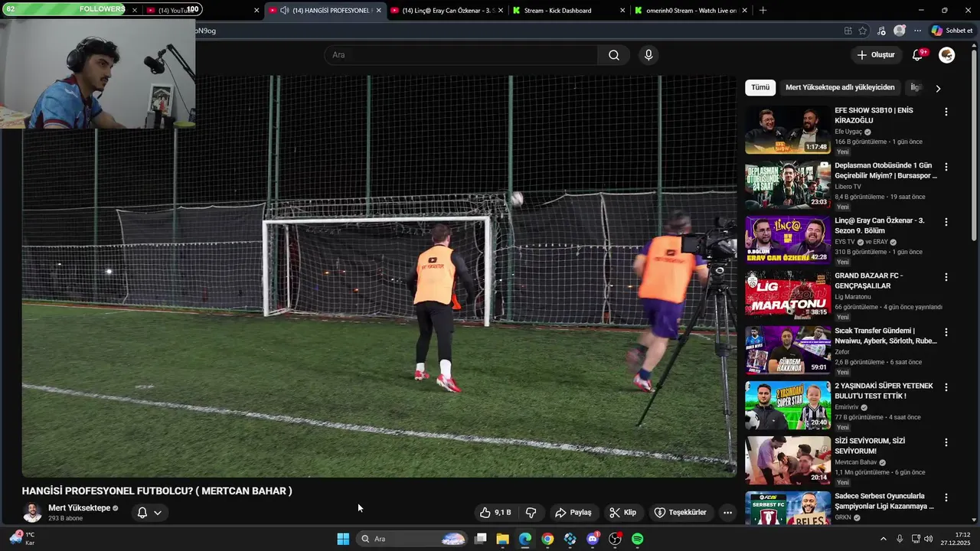Open browser media control music icon

[881, 31]
